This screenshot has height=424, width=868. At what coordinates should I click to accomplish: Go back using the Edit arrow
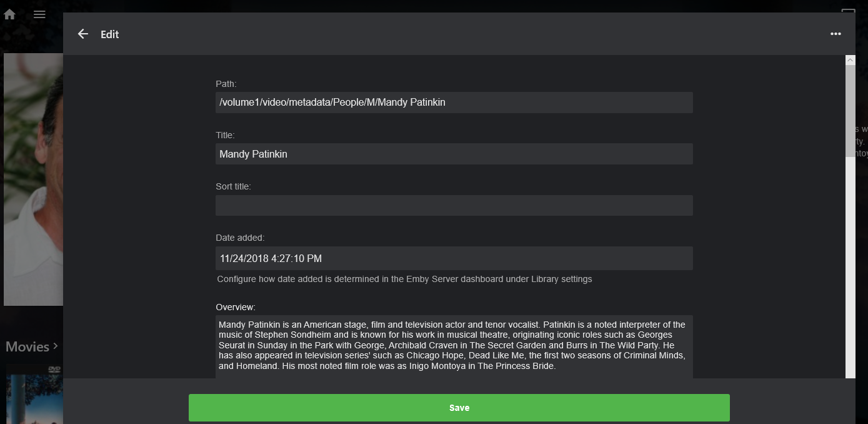82,34
